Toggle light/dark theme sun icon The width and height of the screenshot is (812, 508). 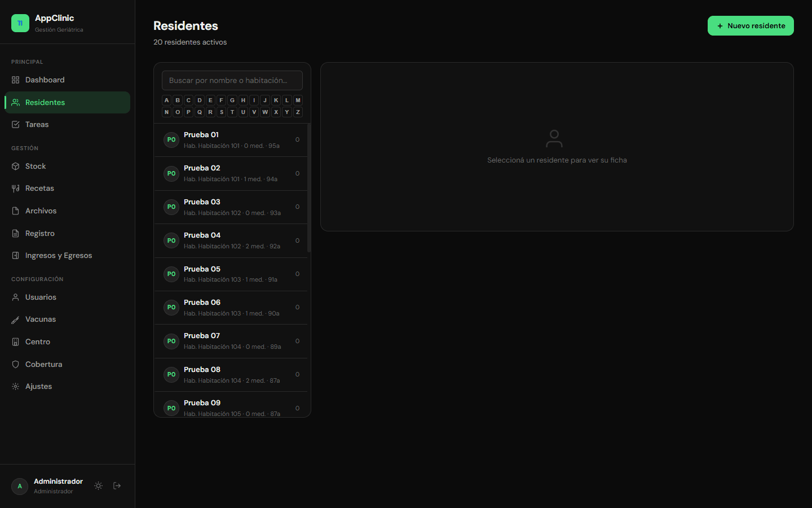click(x=99, y=486)
